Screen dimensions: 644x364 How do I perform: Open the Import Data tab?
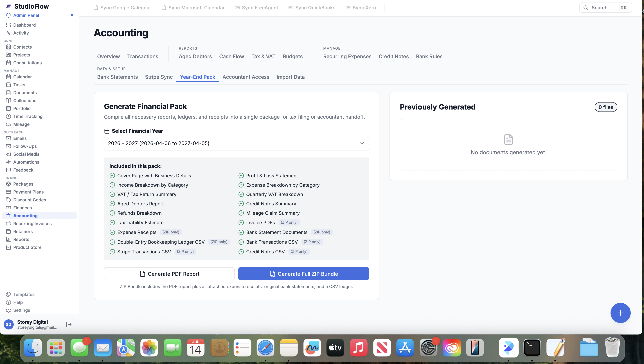click(291, 77)
